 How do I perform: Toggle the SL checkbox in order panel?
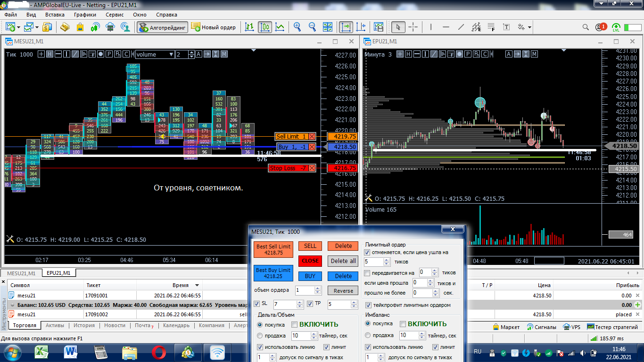point(257,304)
